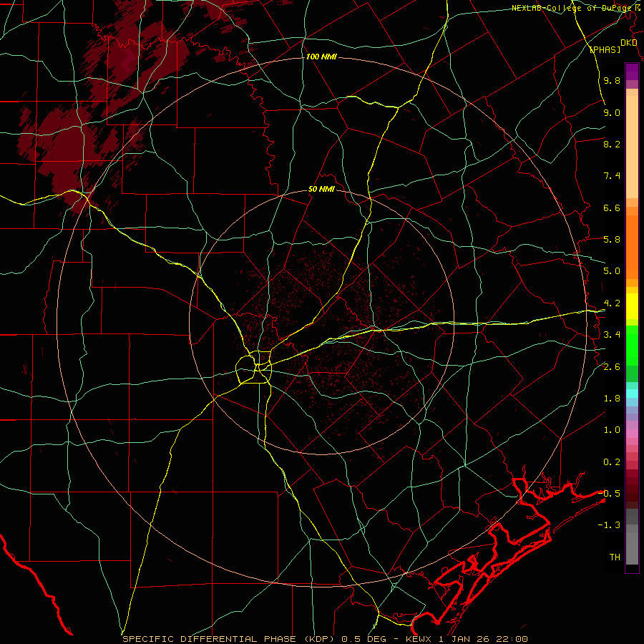644x644 pixels.
Task: Pick the purple top segment of color bar
Action: (632, 72)
